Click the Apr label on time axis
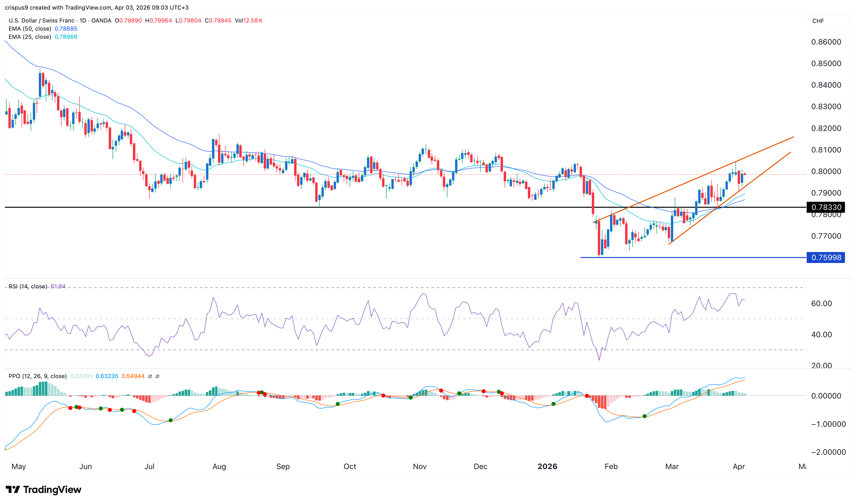Viewport: 856px width, 504px height. (739, 466)
